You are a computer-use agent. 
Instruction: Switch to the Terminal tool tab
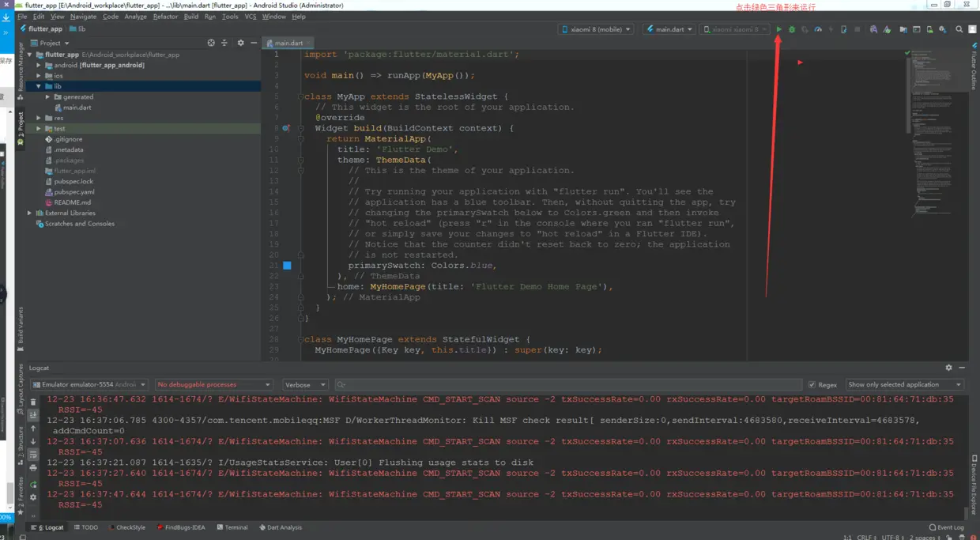click(x=232, y=527)
